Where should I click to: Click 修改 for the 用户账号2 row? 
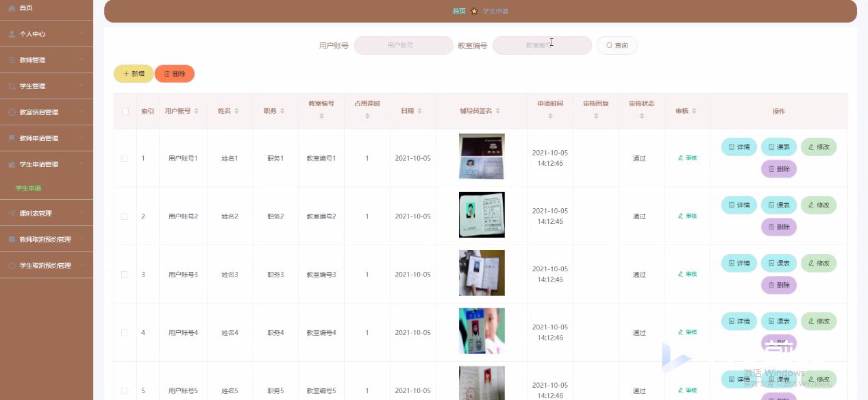click(x=819, y=205)
